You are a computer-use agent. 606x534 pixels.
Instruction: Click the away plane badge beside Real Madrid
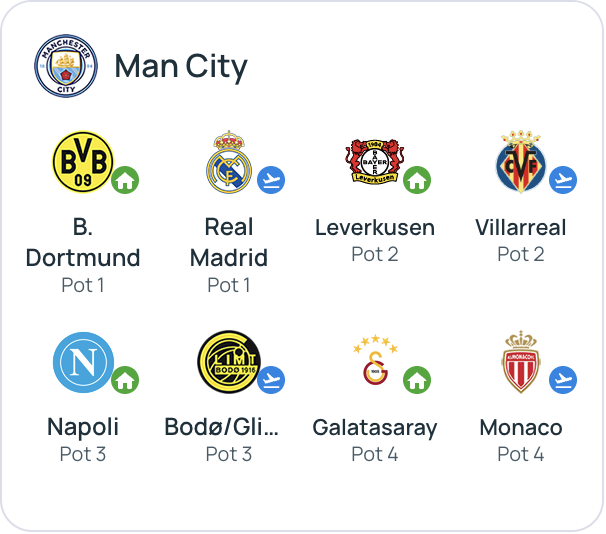271,180
